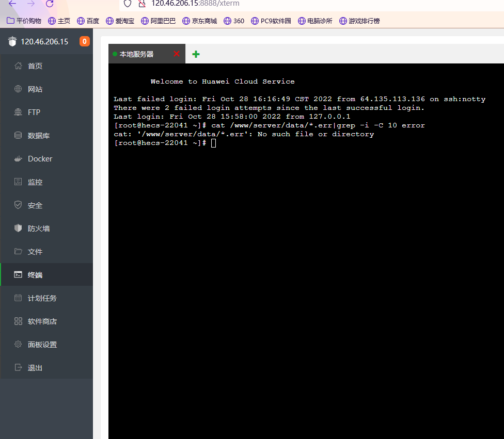Open the 网站 website section

pyautogui.click(x=46, y=89)
